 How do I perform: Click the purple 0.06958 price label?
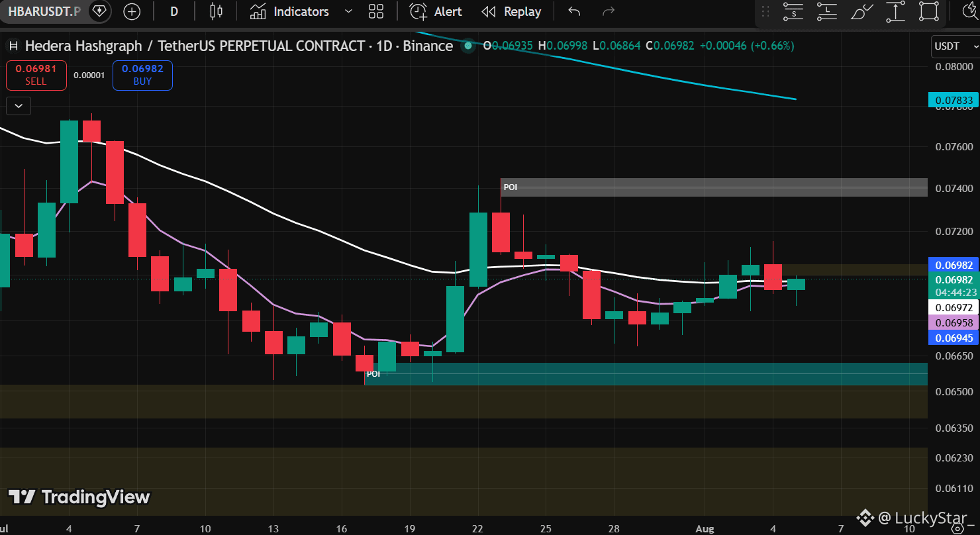pyautogui.click(x=954, y=323)
